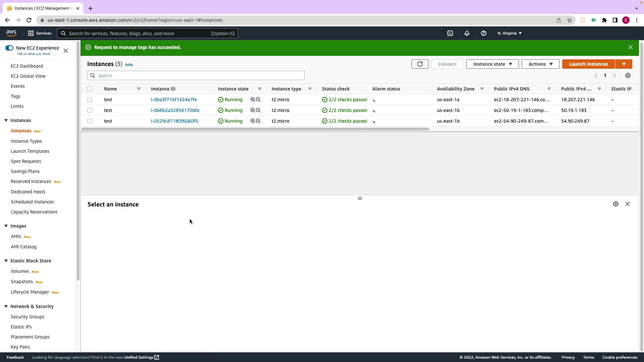Open the Services grid menu
This screenshot has height=362, width=644.
(x=40, y=33)
